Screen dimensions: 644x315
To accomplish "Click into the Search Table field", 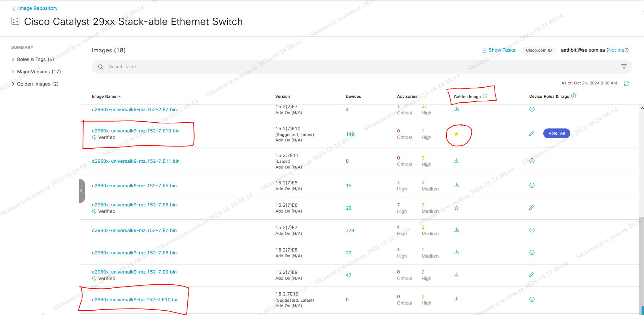I will (x=362, y=67).
